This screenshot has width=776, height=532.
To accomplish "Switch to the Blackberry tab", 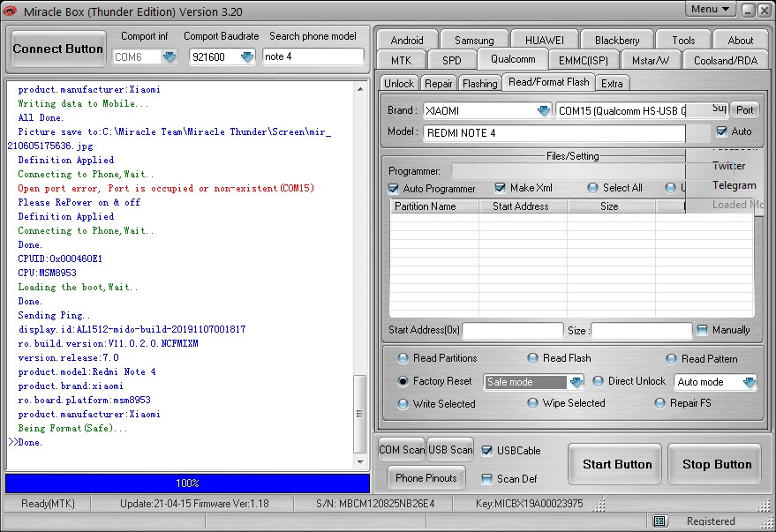I will [617, 40].
